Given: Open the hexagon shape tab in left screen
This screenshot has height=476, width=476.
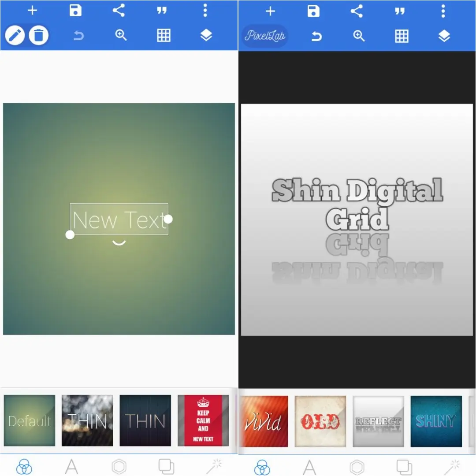Looking at the screenshot, I should tap(119, 467).
